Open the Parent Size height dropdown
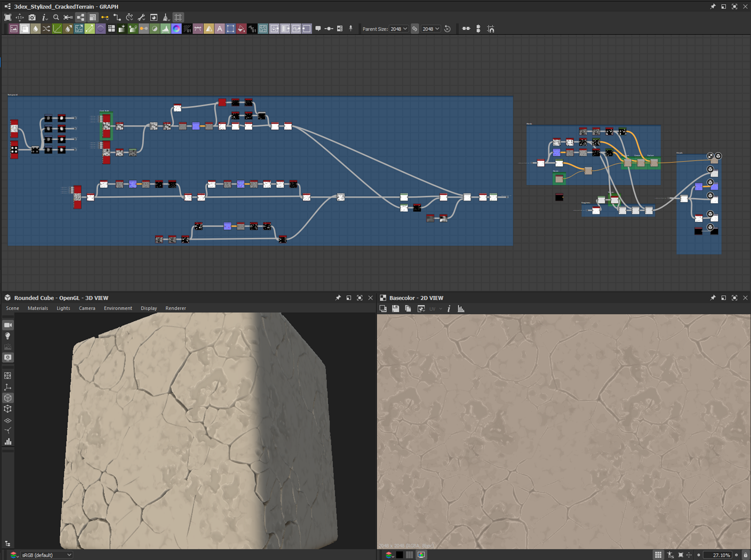 click(x=431, y=29)
